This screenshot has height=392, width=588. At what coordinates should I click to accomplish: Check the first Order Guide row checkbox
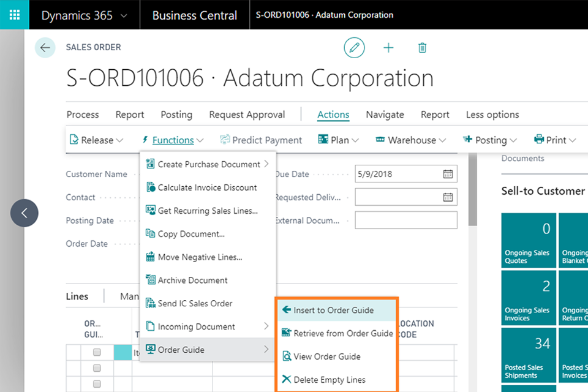97,352
